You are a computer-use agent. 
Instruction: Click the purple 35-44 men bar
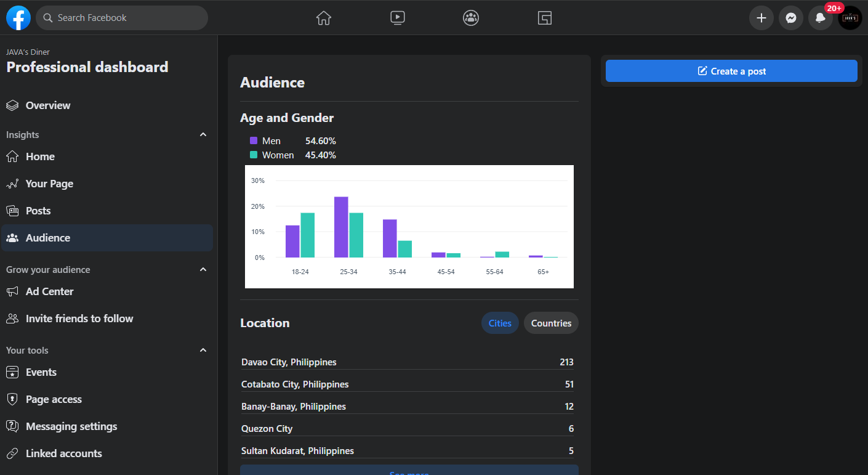tap(390, 238)
